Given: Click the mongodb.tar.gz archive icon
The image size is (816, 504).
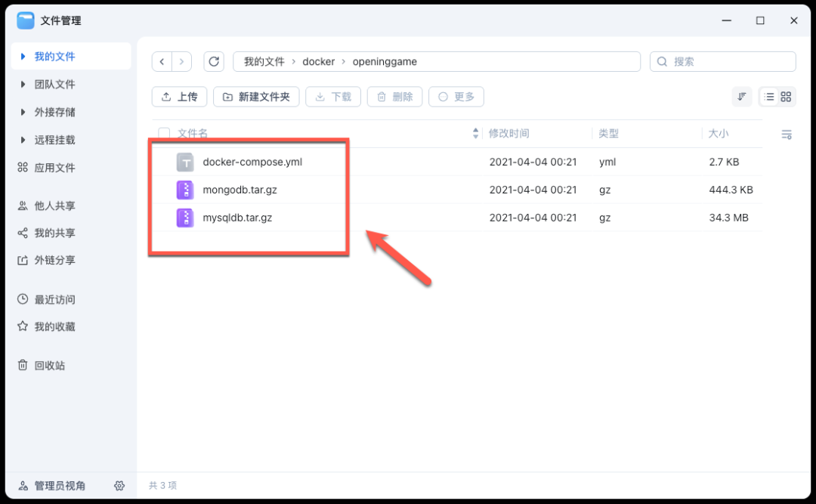Looking at the screenshot, I should coord(185,190).
